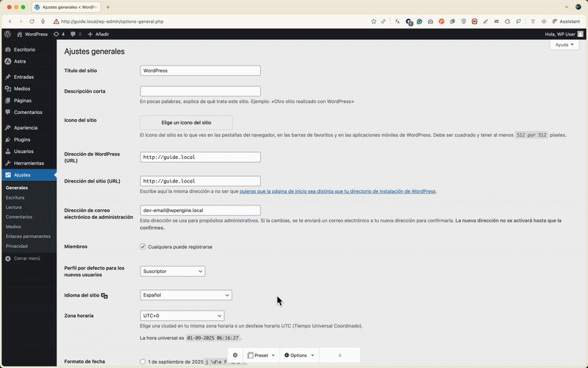Uncheck 'Cualquiera puede registrarse' checkbox
The width and height of the screenshot is (588, 368).
143,247
